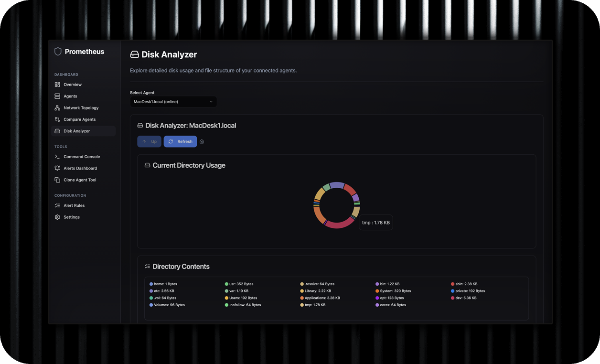
Task: Click the Up navigation button
Action: click(149, 141)
